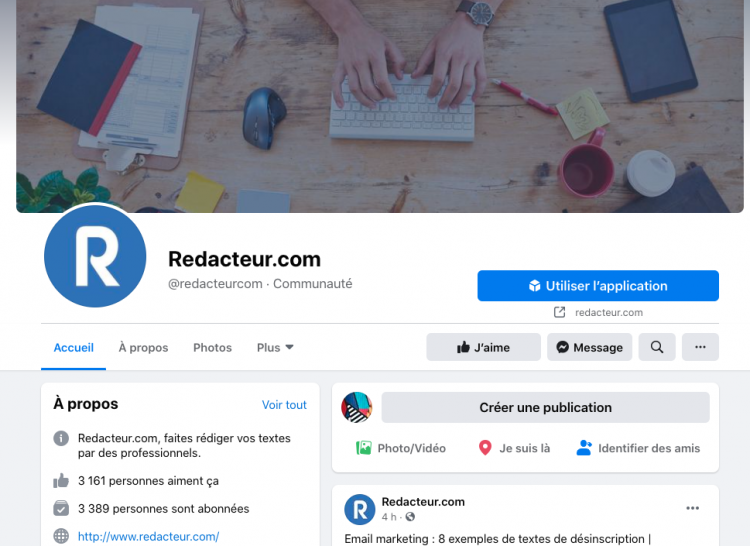Click Voir tout in À propos
Image resolution: width=750 pixels, height=546 pixels.
pos(284,405)
